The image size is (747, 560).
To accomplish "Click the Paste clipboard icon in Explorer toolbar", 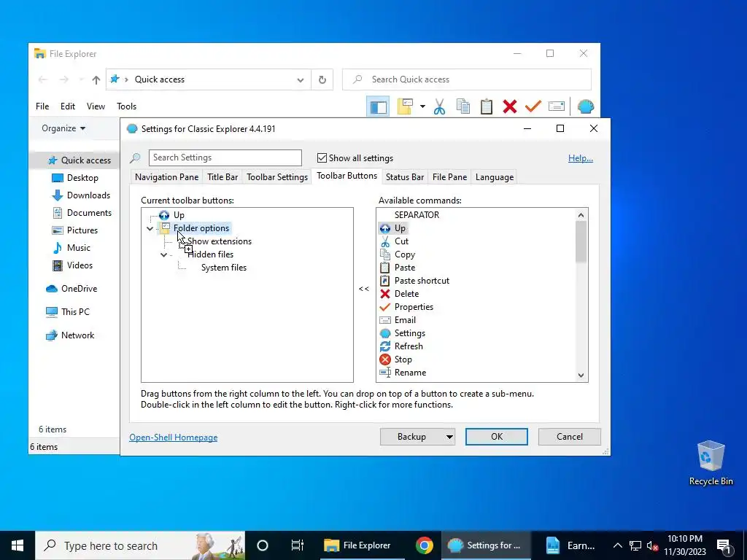I will (487, 106).
